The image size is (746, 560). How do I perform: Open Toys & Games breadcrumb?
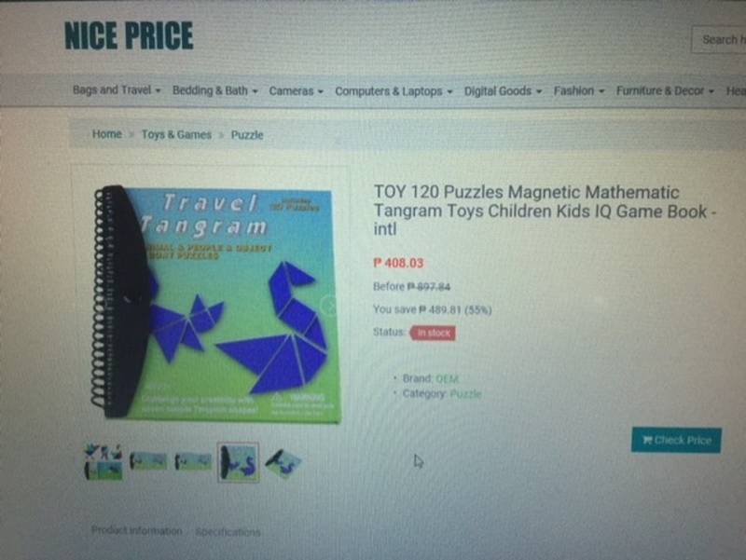click(176, 134)
